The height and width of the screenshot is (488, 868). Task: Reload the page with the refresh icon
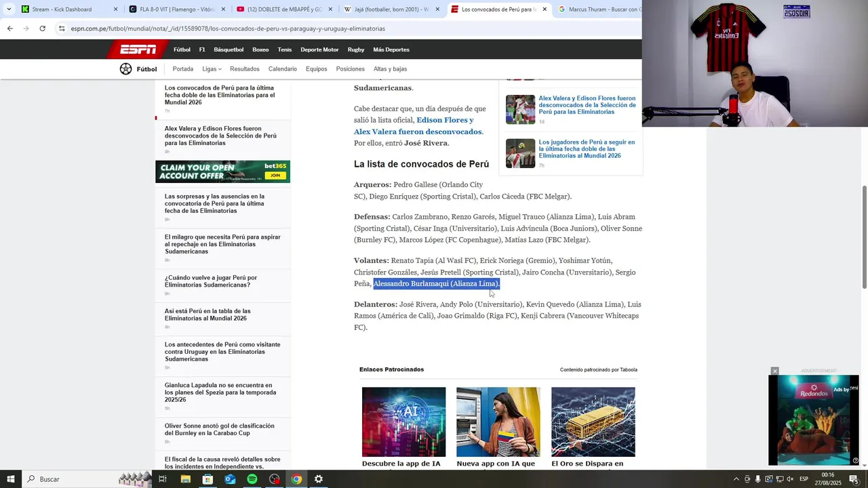42,28
